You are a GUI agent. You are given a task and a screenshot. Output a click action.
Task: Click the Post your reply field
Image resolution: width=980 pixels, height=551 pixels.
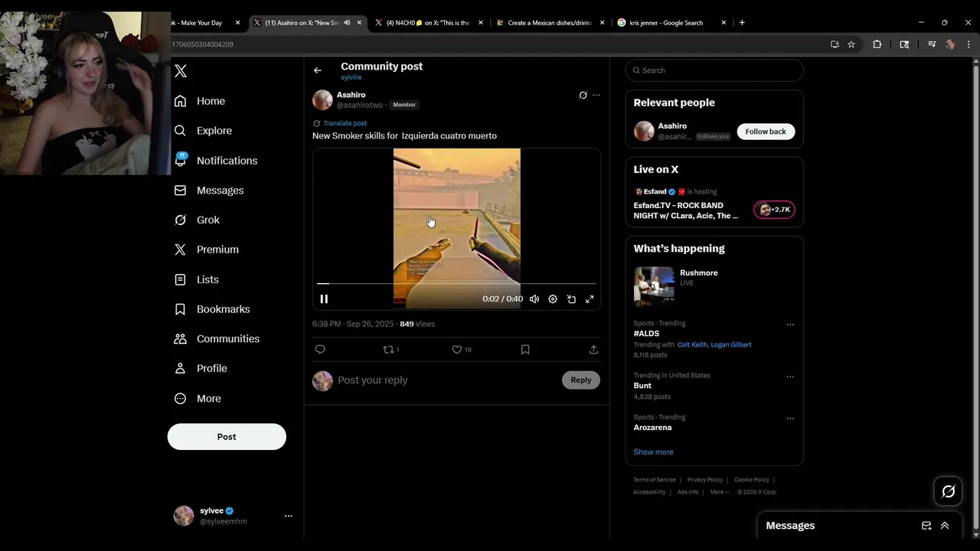(448, 380)
